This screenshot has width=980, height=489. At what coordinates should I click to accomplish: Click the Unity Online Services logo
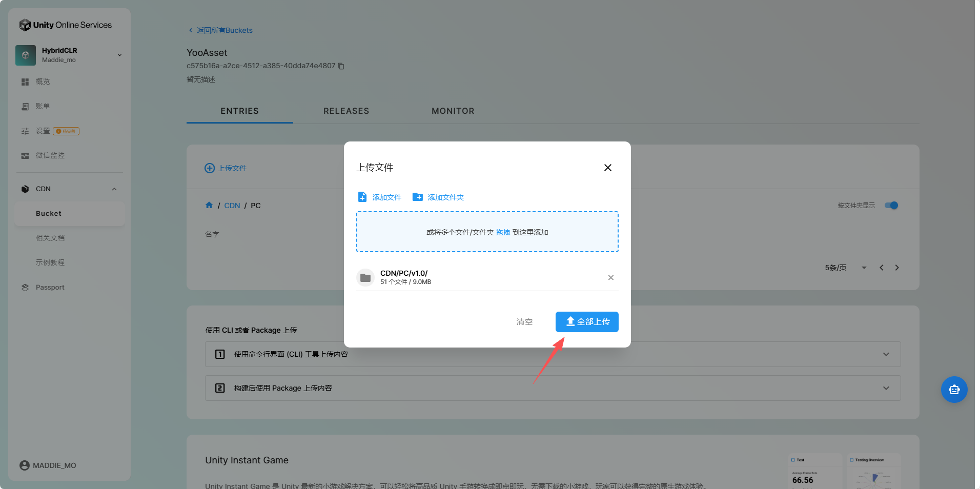pyautogui.click(x=65, y=25)
